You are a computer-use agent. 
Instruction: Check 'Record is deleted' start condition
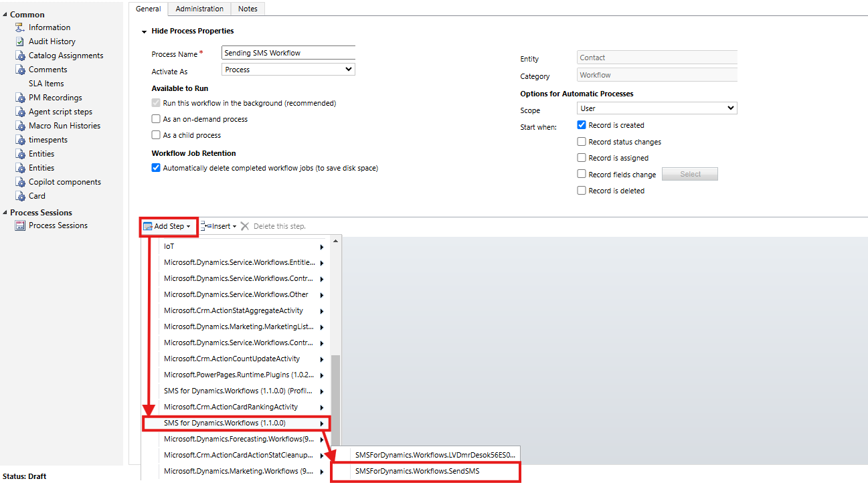pos(582,190)
